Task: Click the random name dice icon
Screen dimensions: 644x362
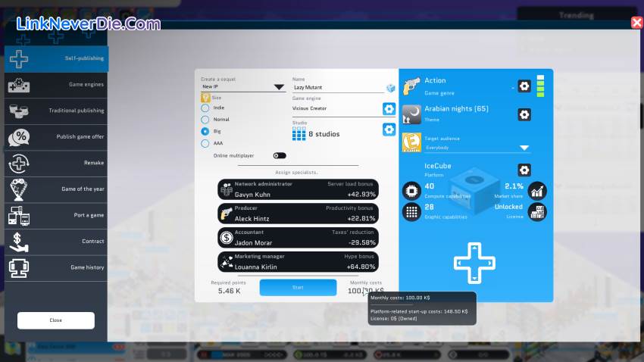Action: (390, 88)
